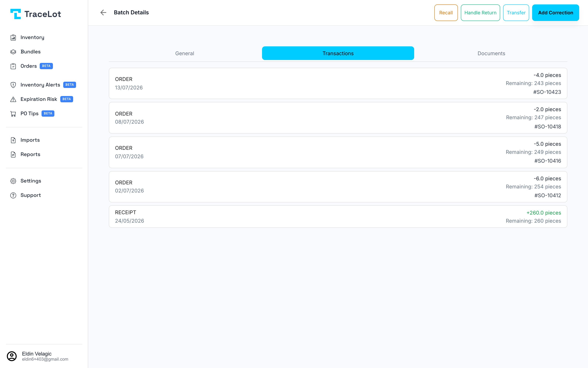Image resolution: width=588 pixels, height=368 pixels.
Task: Click the Settings gear icon
Action: click(x=13, y=181)
